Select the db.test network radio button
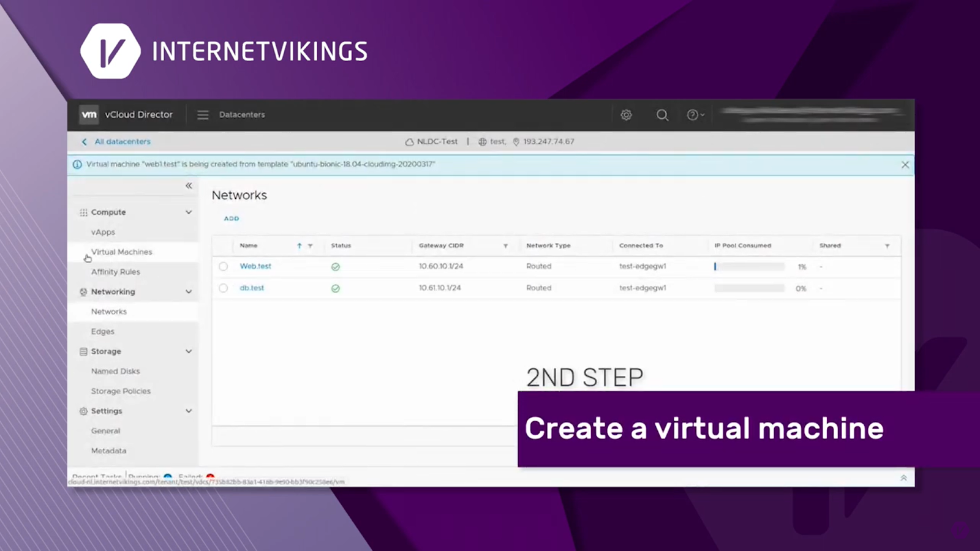 pos(223,288)
